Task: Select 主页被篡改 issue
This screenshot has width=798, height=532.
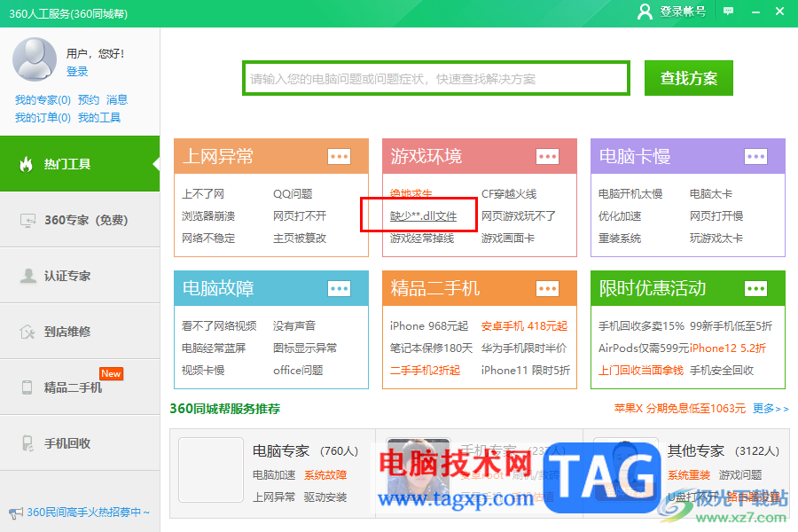Action: [x=300, y=239]
